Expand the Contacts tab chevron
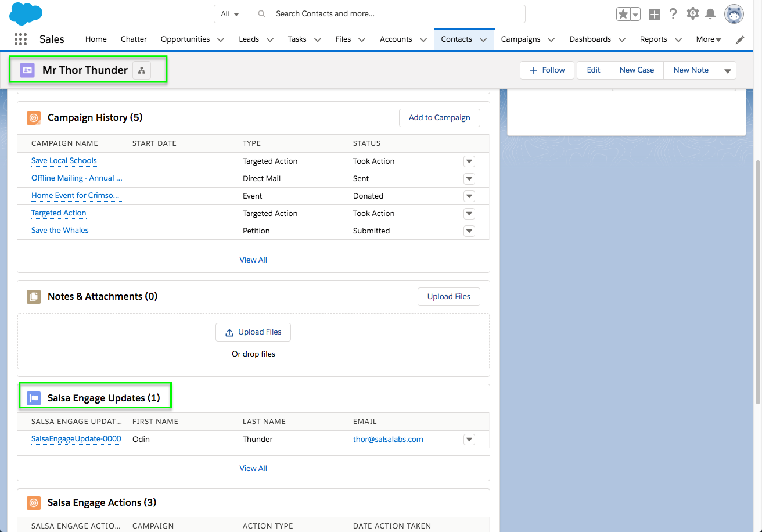Screen dimensions: 762x532 tap(483, 39)
